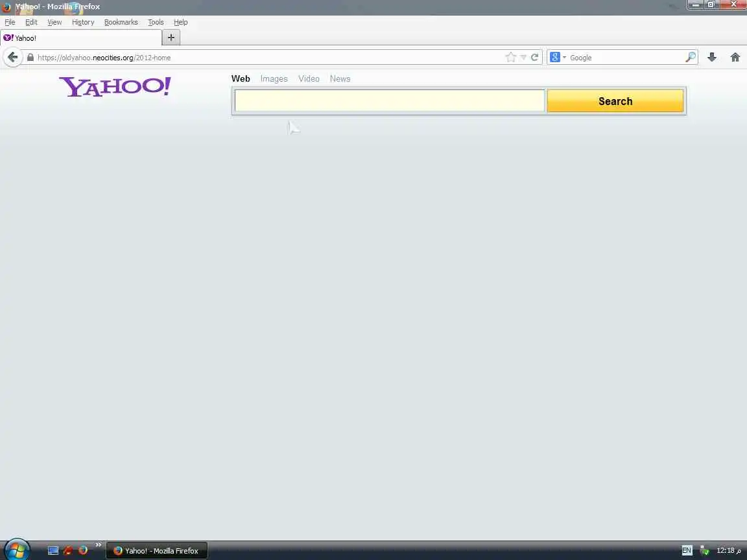Open the Edit menu
Image resolution: width=747 pixels, height=560 pixels.
[31, 23]
